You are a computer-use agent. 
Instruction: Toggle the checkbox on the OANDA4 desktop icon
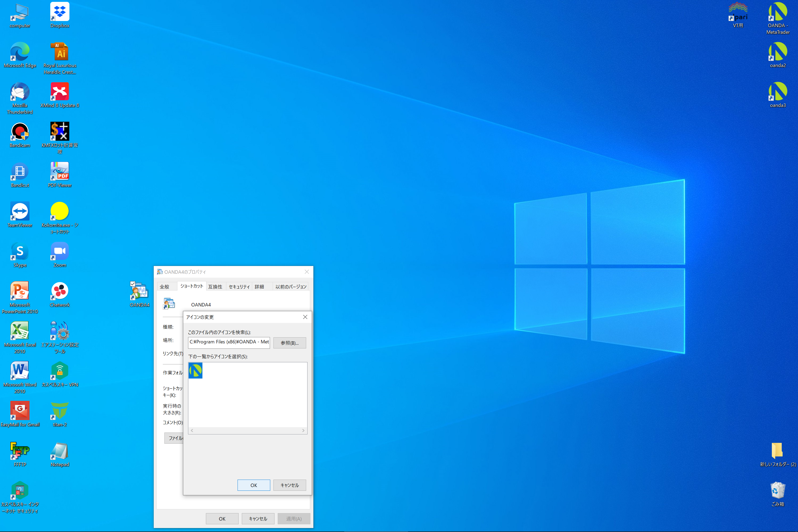click(133, 284)
